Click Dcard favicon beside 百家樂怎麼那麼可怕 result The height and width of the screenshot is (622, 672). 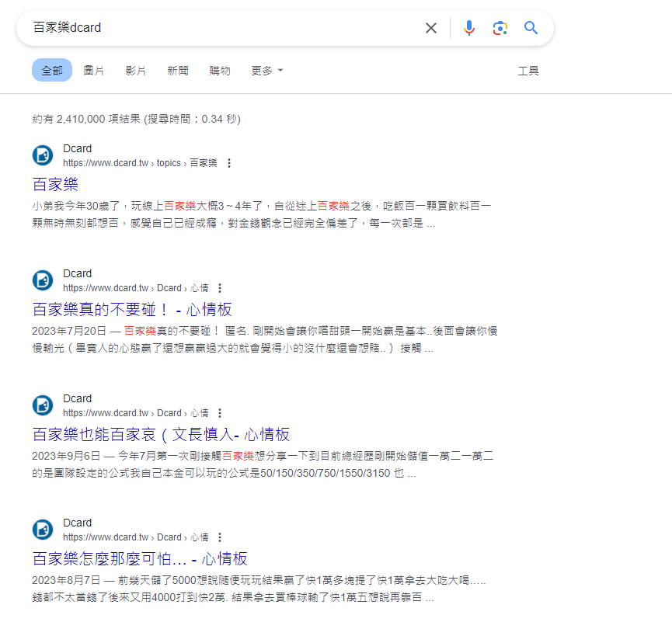(x=43, y=530)
